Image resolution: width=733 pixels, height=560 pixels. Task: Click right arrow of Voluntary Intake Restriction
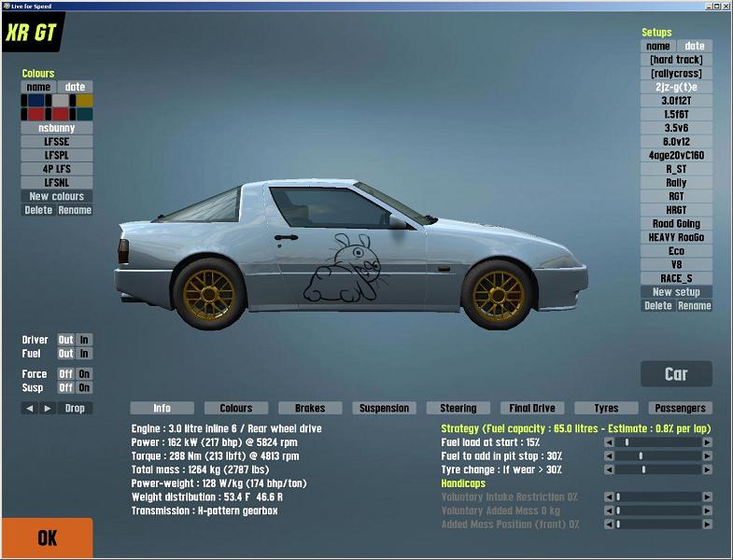point(707,497)
